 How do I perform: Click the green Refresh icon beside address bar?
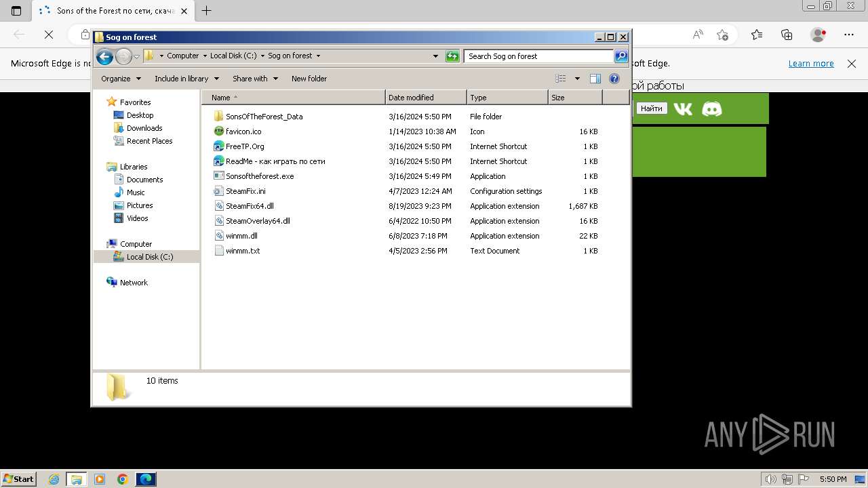pyautogui.click(x=452, y=56)
